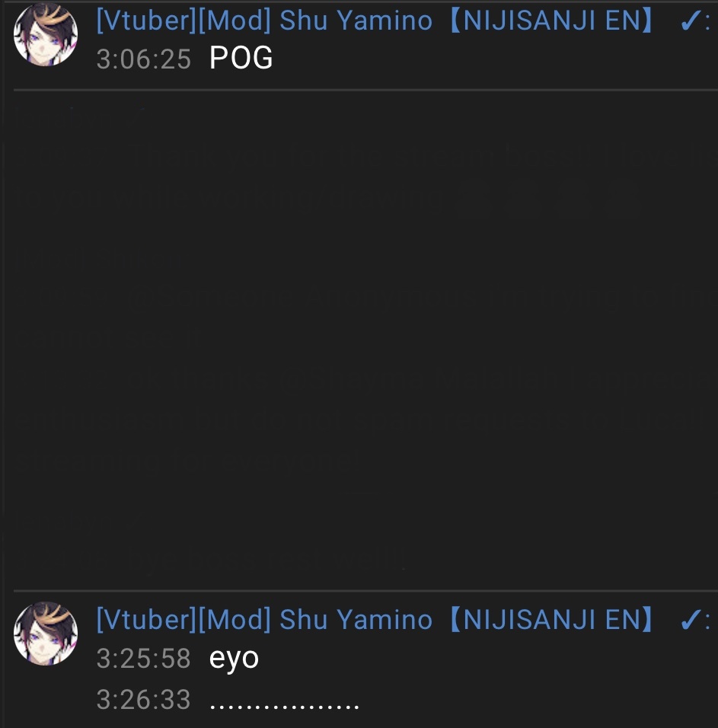Click the [Mod] tag above the eyo message

click(x=235, y=620)
